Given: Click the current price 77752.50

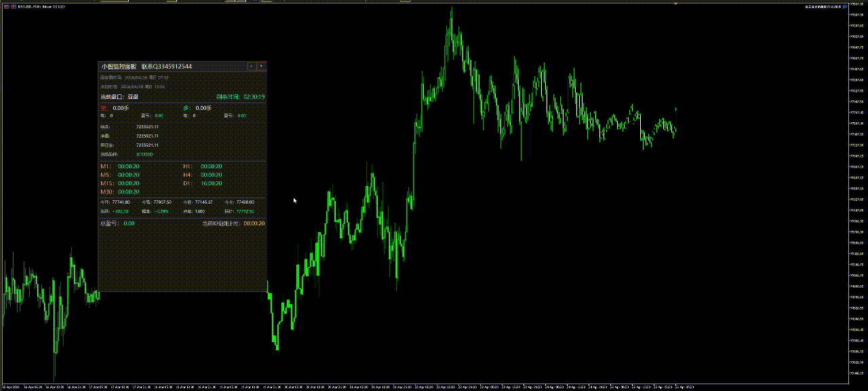Looking at the screenshot, I should pos(245,211).
